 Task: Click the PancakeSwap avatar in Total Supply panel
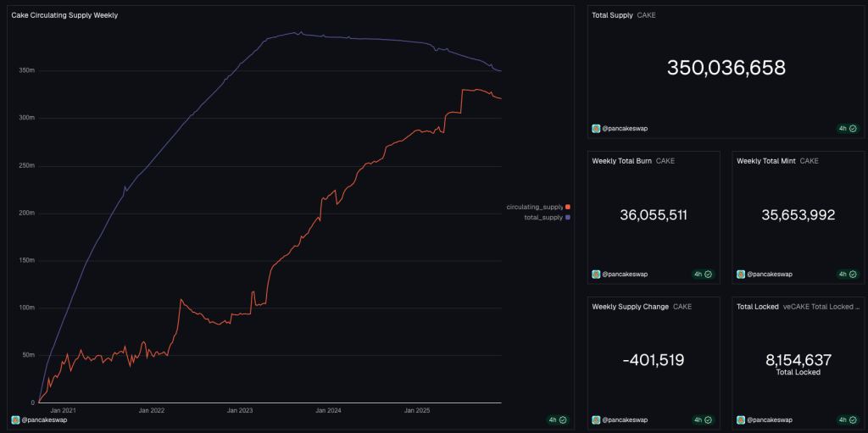click(x=596, y=129)
